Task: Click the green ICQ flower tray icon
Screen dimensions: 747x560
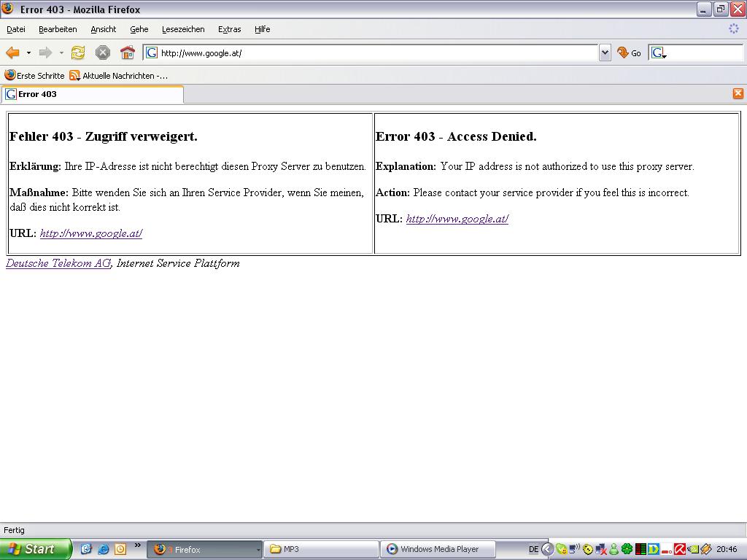Action: [627, 550]
